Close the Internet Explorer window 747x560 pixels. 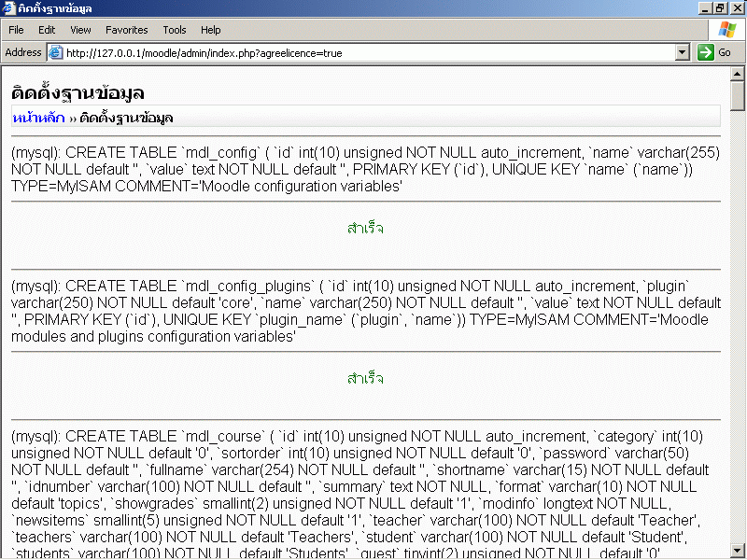(x=736, y=8)
